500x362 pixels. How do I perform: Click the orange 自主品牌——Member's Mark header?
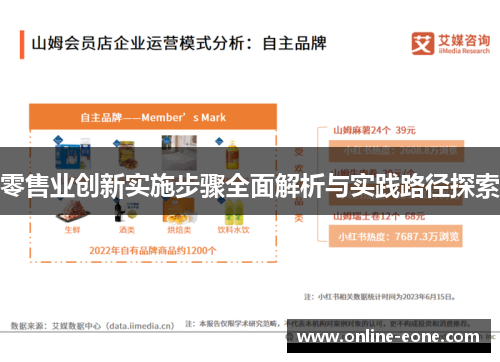[153, 117]
